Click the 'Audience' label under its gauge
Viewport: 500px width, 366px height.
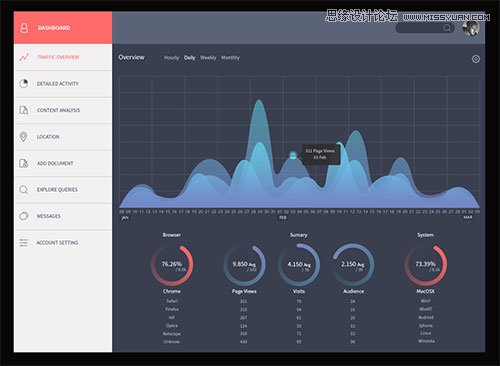[353, 291]
